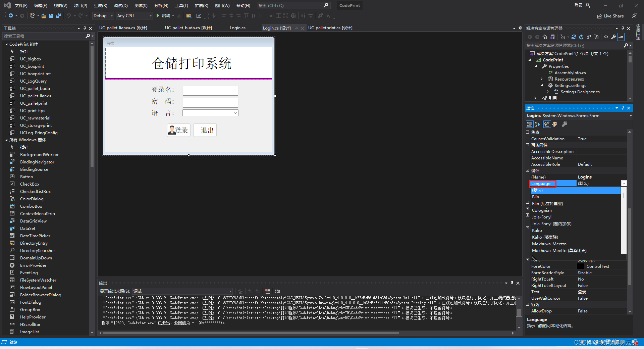Click the 登录 button on the form
The image size is (644, 349).
click(x=179, y=130)
